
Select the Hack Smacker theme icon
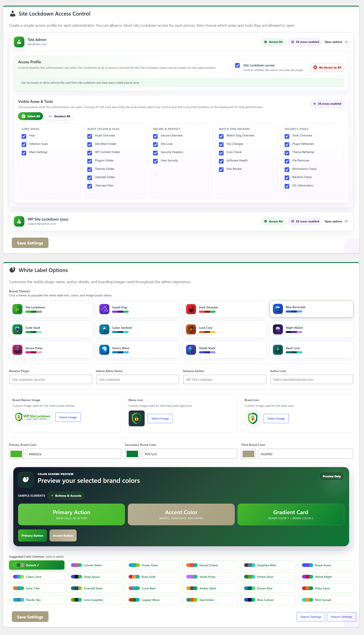click(191, 309)
